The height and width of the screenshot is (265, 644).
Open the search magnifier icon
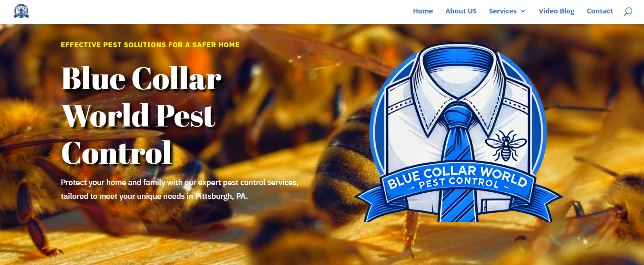coord(628,11)
